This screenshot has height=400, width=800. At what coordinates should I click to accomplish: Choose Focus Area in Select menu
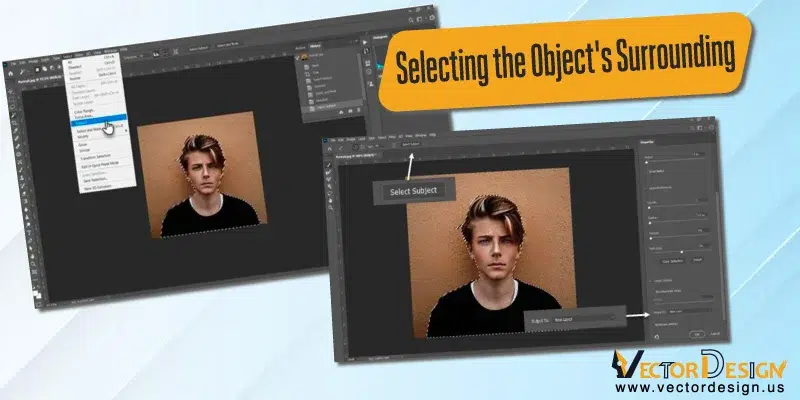[x=84, y=116]
